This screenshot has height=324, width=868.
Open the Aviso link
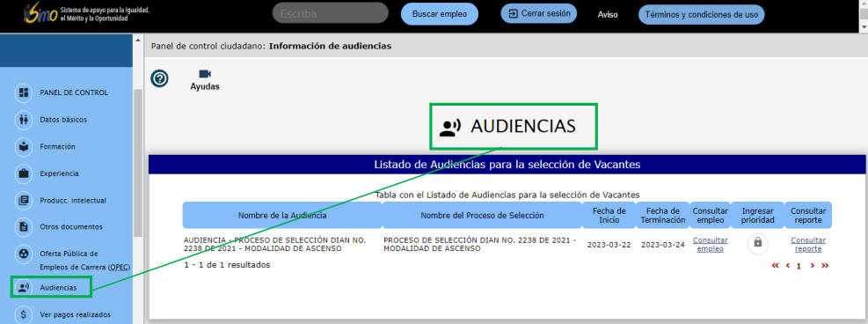click(x=608, y=15)
